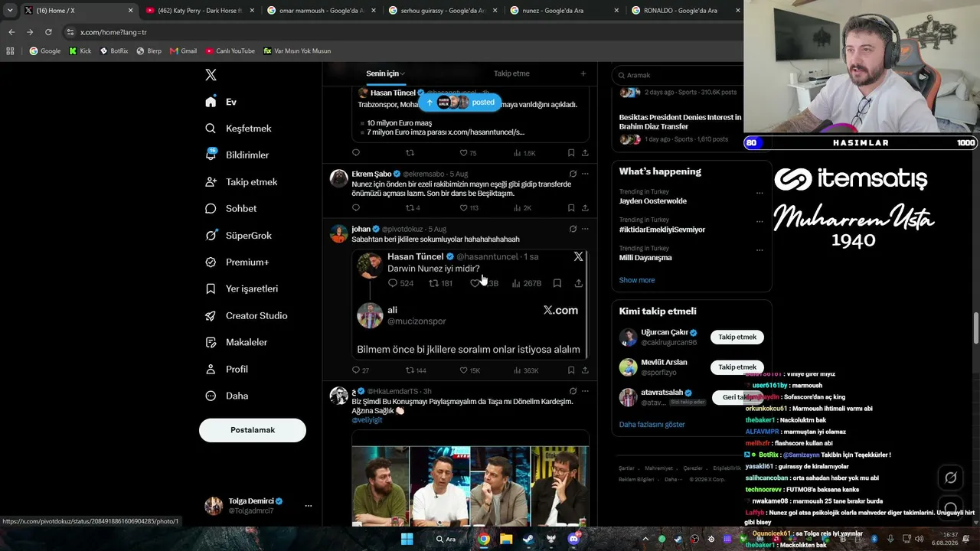The height and width of the screenshot is (551, 980).
Task: Open the Jayden Oosterwolde trending topic
Action: click(x=653, y=201)
